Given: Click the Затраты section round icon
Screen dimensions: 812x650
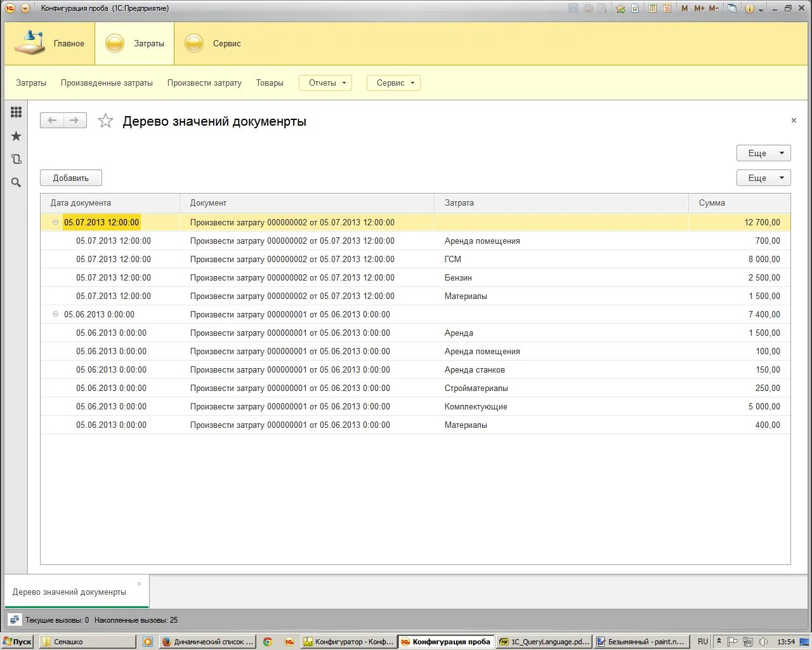Looking at the screenshot, I should (115, 43).
